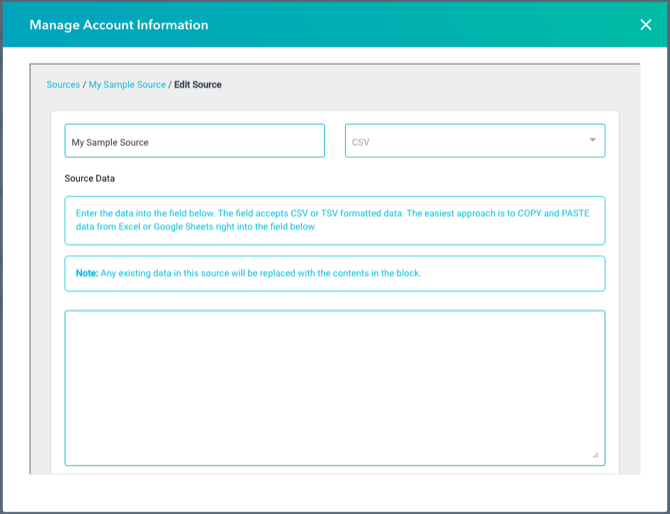Click the textarea resize handle
Screen dimensions: 670x514
596,455
